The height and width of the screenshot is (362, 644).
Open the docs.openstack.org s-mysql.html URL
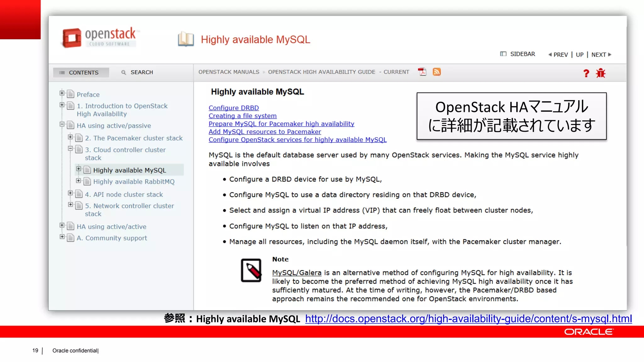point(468,319)
